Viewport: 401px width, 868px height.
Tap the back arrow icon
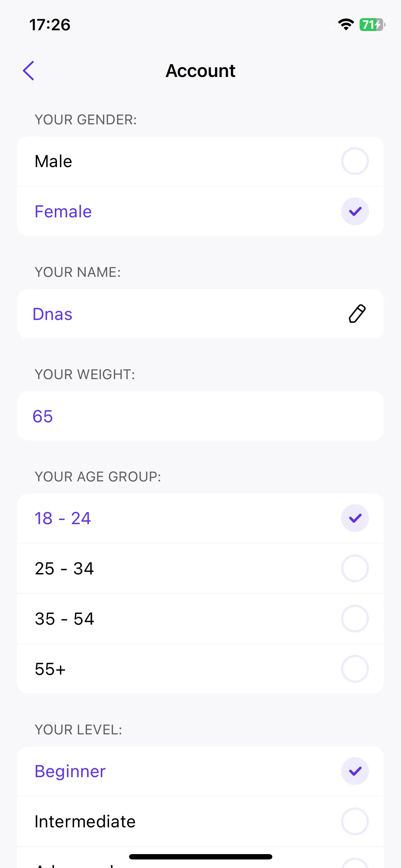pos(29,71)
